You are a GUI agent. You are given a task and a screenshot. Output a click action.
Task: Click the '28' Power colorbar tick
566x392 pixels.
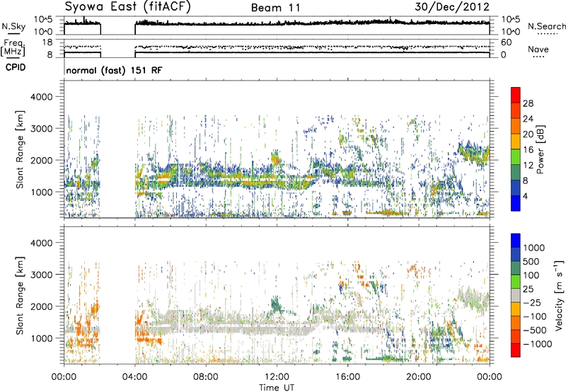click(x=528, y=103)
